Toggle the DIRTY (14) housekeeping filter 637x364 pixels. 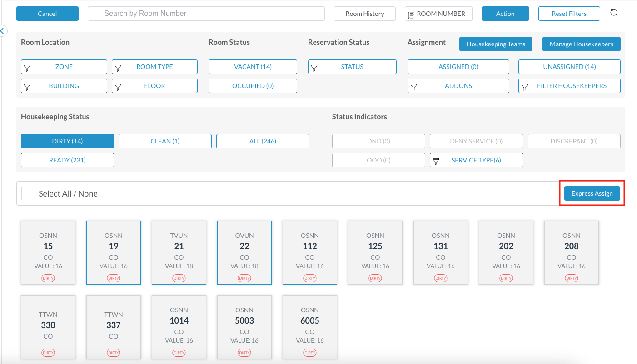click(x=67, y=141)
